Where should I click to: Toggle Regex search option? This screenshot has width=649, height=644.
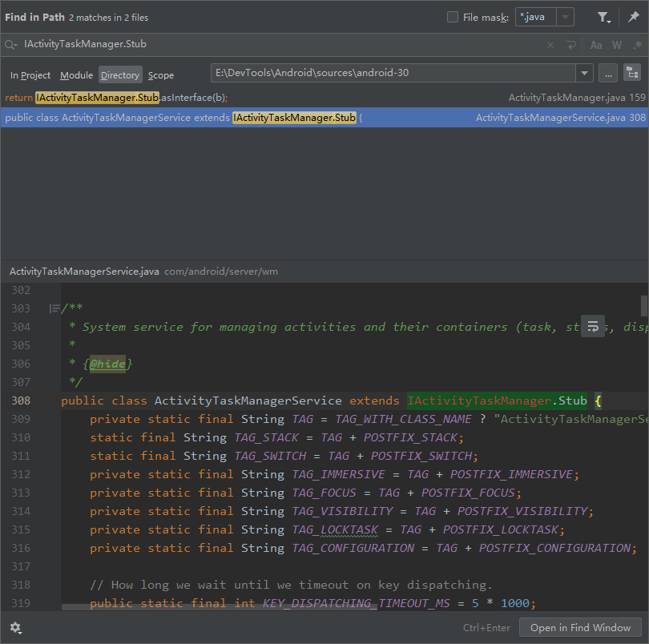(x=638, y=45)
